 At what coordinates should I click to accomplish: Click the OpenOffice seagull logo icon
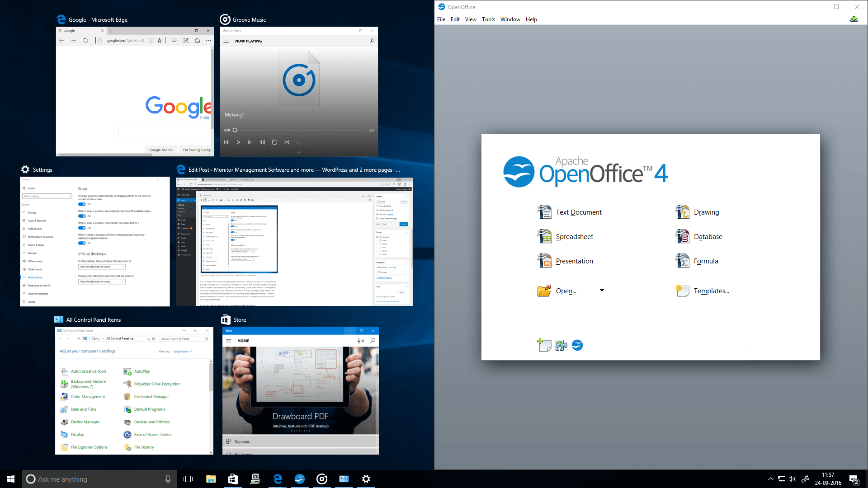[x=577, y=345]
